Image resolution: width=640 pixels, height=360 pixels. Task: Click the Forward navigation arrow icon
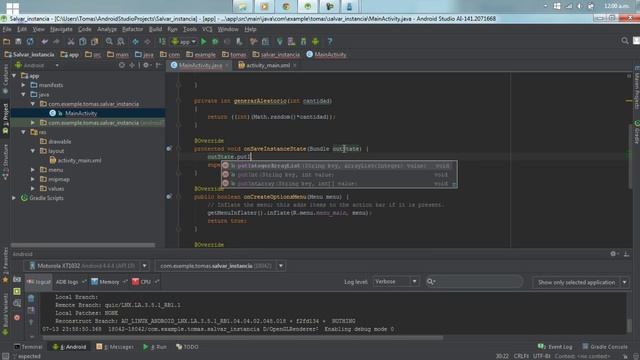(147, 41)
